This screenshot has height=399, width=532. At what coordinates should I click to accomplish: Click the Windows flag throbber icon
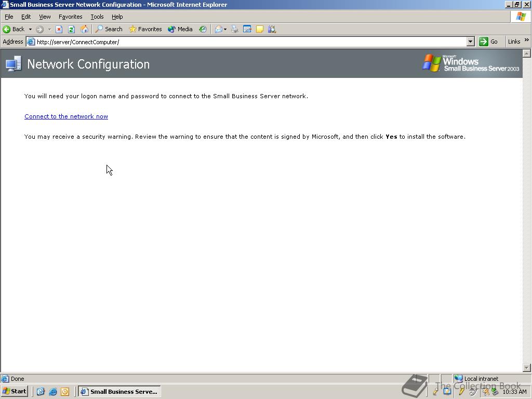click(521, 17)
